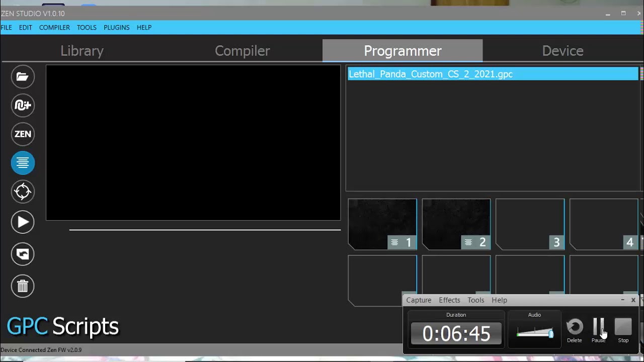This screenshot has height=362, width=644.
Task: Click the recording Duration timer display
Action: click(x=456, y=333)
